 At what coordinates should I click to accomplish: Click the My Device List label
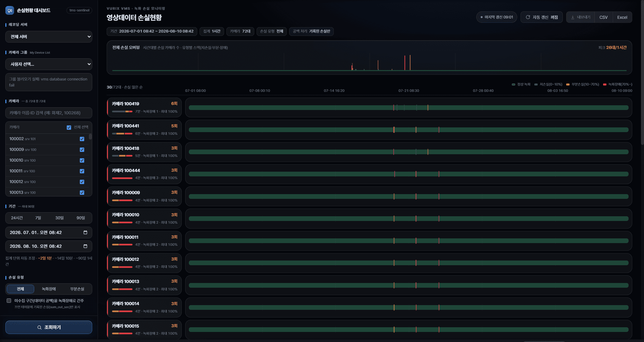(40, 53)
